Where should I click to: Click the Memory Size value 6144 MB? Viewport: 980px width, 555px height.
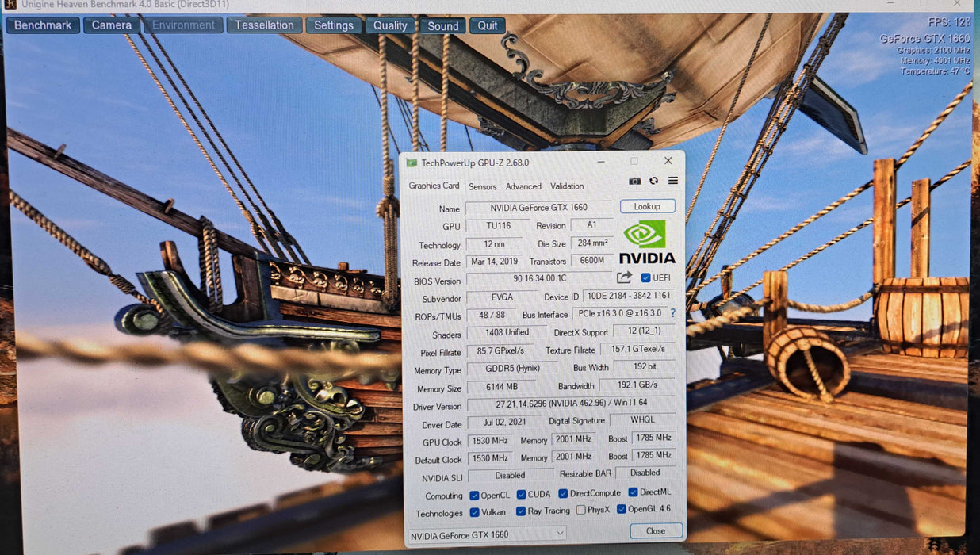[x=501, y=388]
